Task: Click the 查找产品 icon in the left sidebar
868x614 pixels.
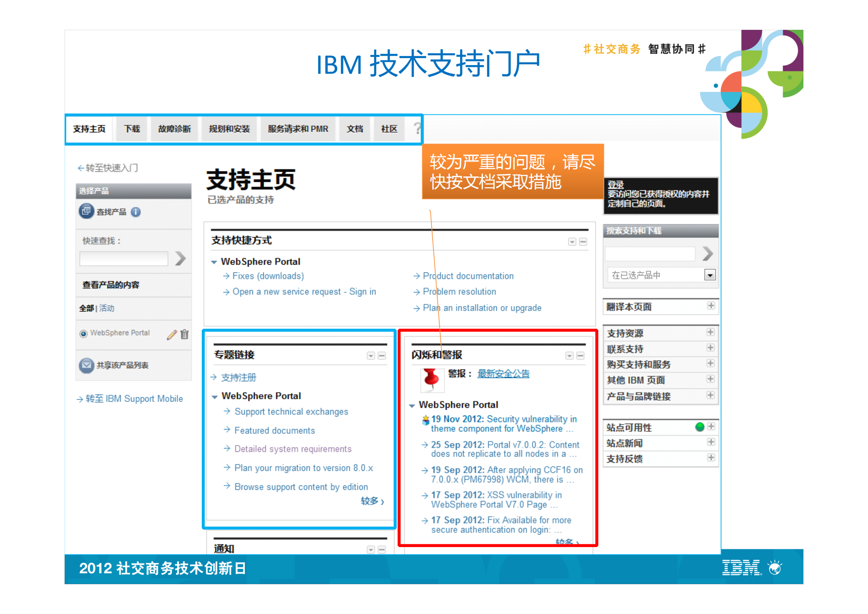Action: pos(87,211)
